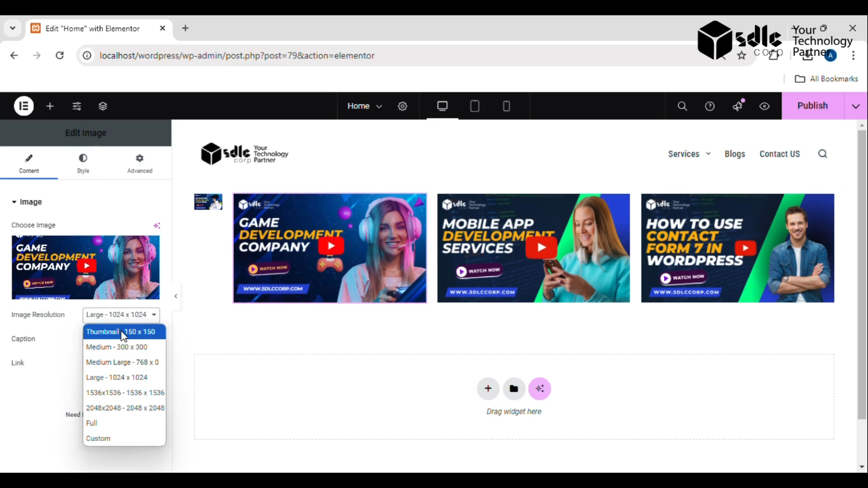This screenshot has height=488, width=868.
Task: Open the tab search dropdown
Action: pyautogui.click(x=12, y=29)
